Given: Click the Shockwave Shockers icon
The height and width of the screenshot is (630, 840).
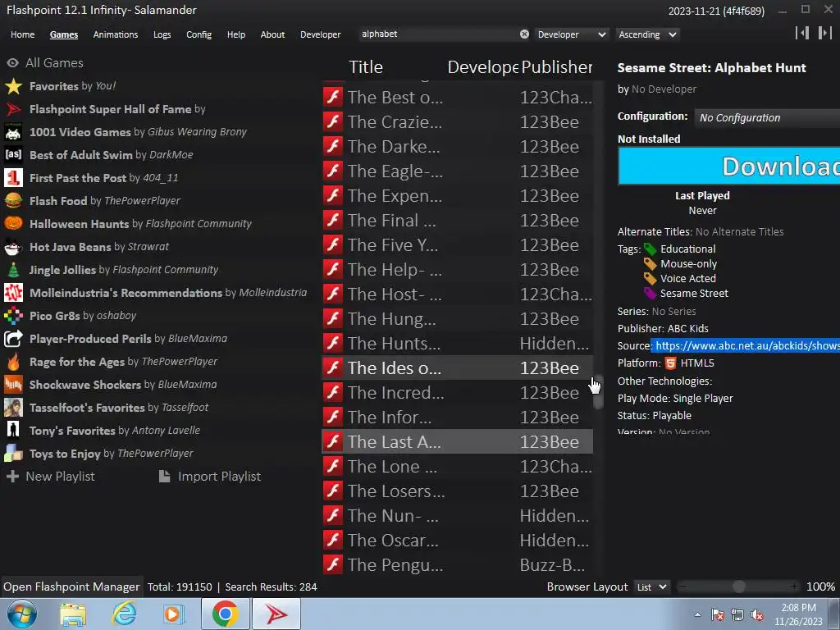Looking at the screenshot, I should (13, 385).
